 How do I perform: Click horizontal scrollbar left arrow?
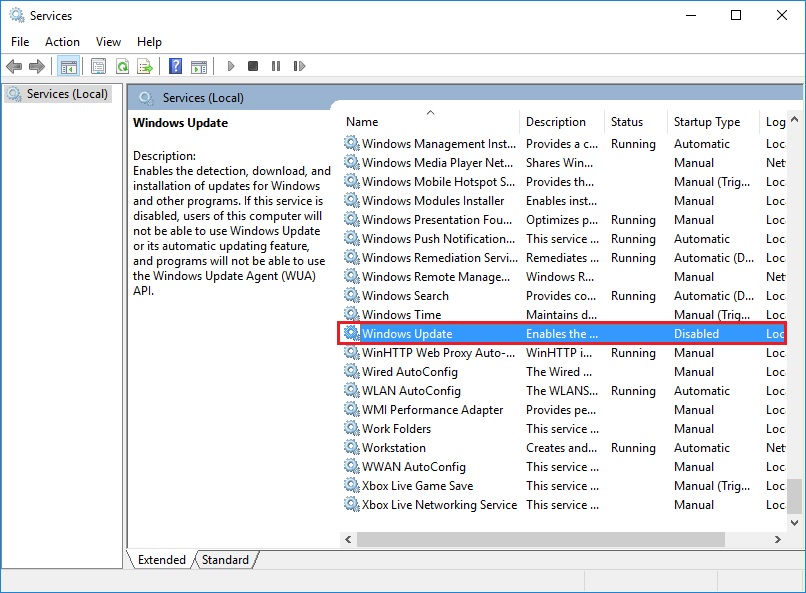point(348,539)
